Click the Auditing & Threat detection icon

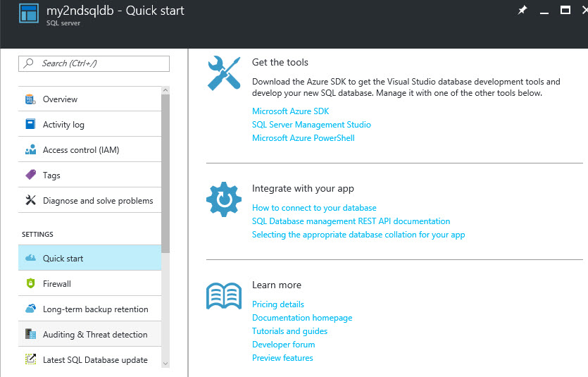point(30,334)
